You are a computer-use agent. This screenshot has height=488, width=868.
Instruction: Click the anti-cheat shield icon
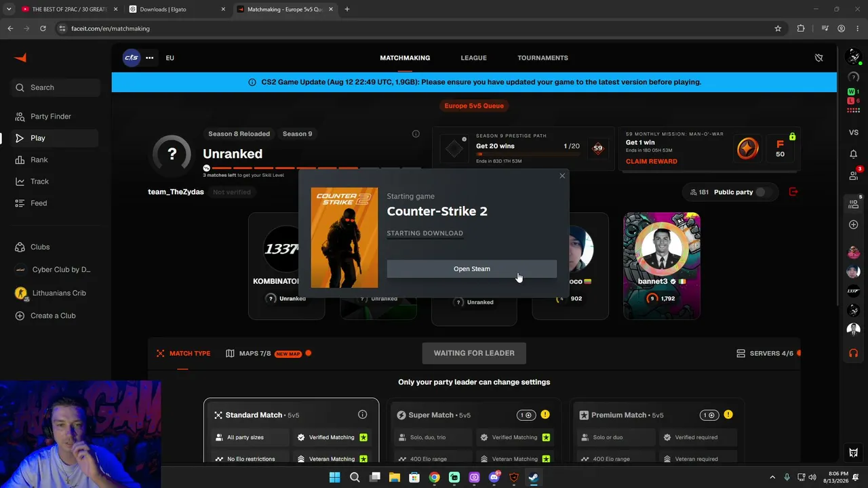pos(818,58)
